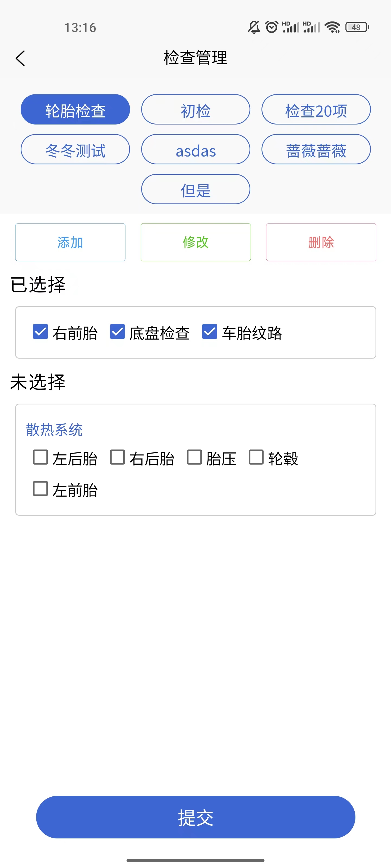The image size is (391, 868).
Task: Enable the 胎压 checkbox
Action: coord(194,457)
